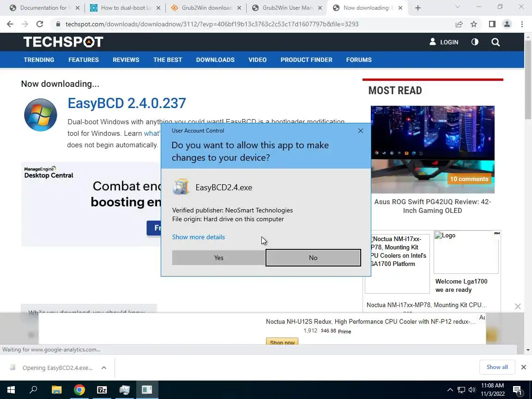This screenshot has height=399, width=532.
Task: Bookmark this page with star icon
Action: coord(474,24)
